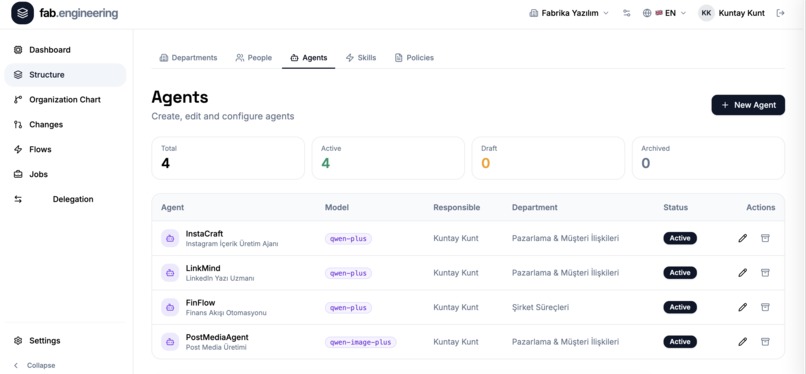Archive the LinkMind agent
Viewport: 806px width, 374px height.
point(765,273)
